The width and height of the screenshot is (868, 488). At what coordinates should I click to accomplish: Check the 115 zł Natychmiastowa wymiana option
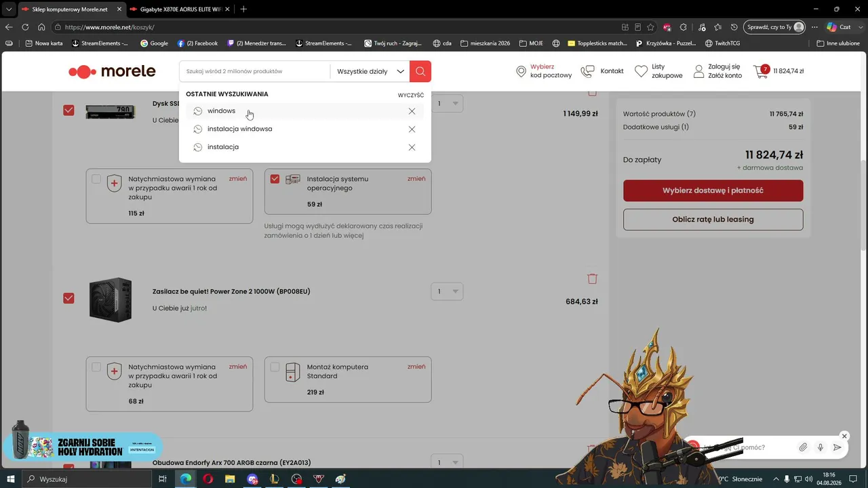click(96, 179)
